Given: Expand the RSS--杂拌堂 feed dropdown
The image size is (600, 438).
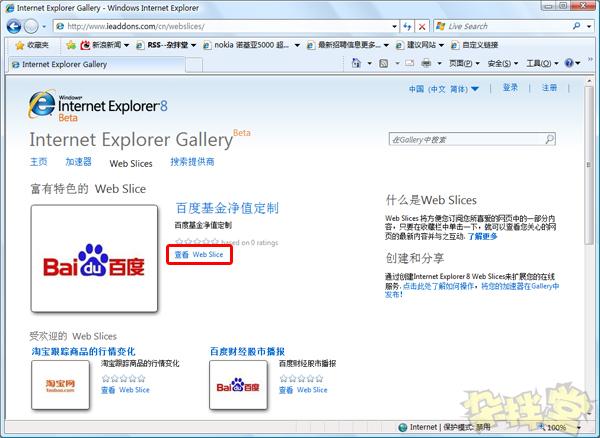Looking at the screenshot, I should (x=194, y=46).
